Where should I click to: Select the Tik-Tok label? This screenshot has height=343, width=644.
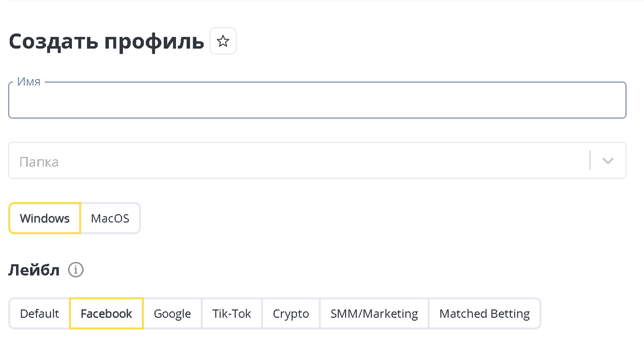[x=232, y=314]
